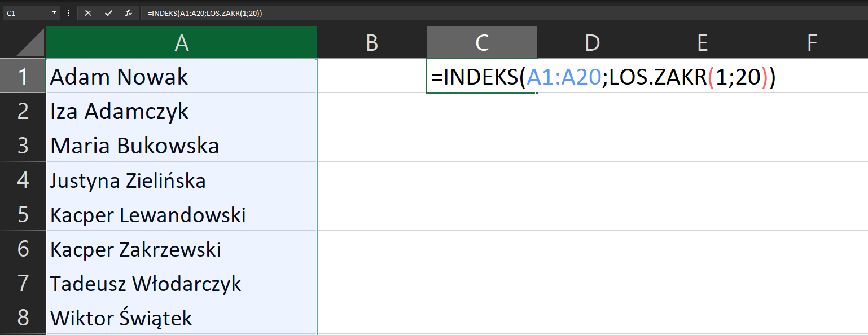
Task: Click empty cell B5
Action: tap(371, 214)
